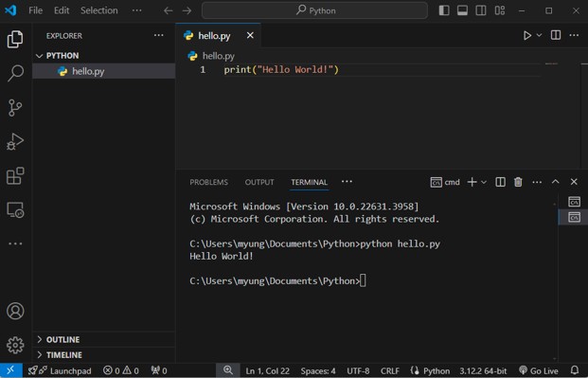Open terminal panel more actions
The width and height of the screenshot is (588, 378).
tap(537, 183)
